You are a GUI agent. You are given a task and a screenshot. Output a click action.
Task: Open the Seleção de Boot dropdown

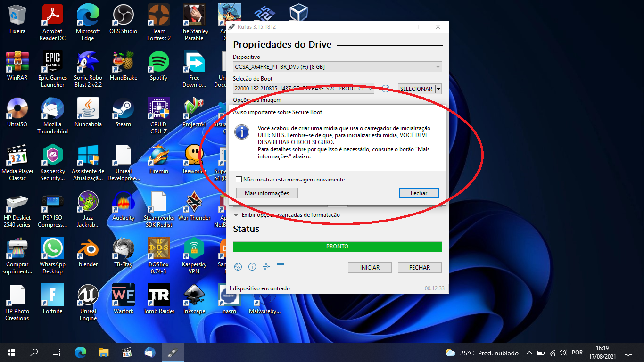click(x=304, y=89)
